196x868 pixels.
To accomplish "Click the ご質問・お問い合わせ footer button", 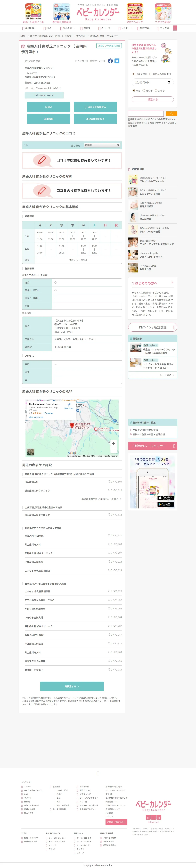I will coord(116,822).
